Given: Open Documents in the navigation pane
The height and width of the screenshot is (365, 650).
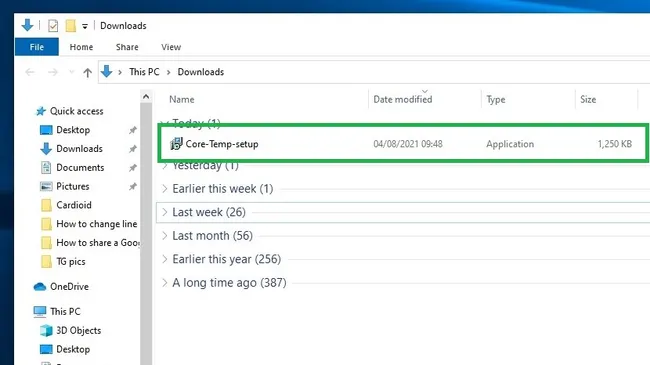Looking at the screenshot, I should tap(80, 168).
